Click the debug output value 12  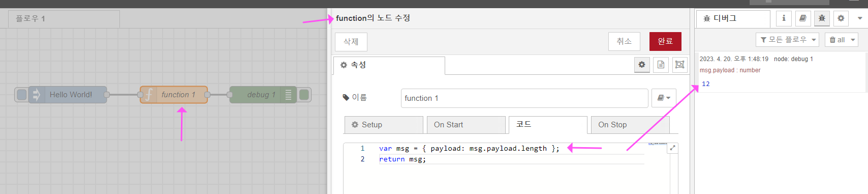[706, 84]
